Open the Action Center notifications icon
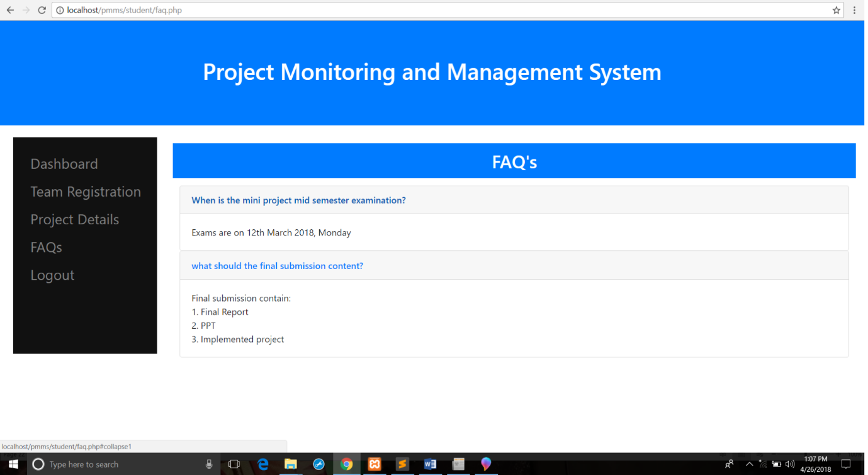 (846, 464)
